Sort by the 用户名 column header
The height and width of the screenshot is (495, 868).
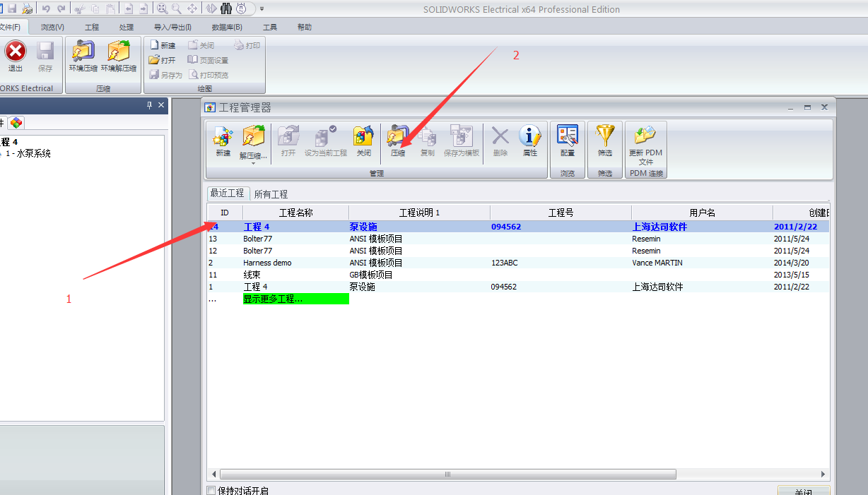pos(702,213)
